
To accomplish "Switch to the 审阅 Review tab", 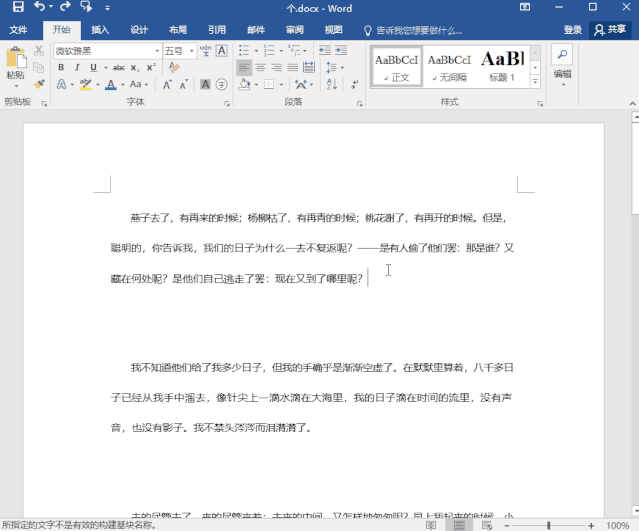I will 295,30.
